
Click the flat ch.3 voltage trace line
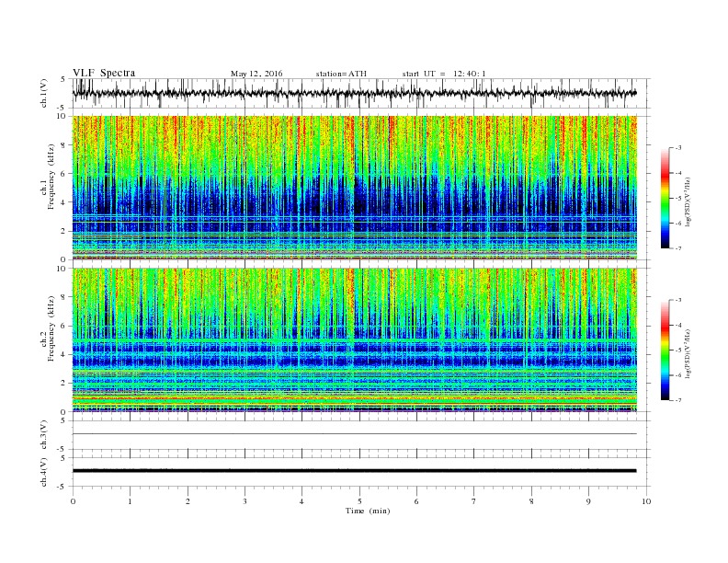[354, 434]
